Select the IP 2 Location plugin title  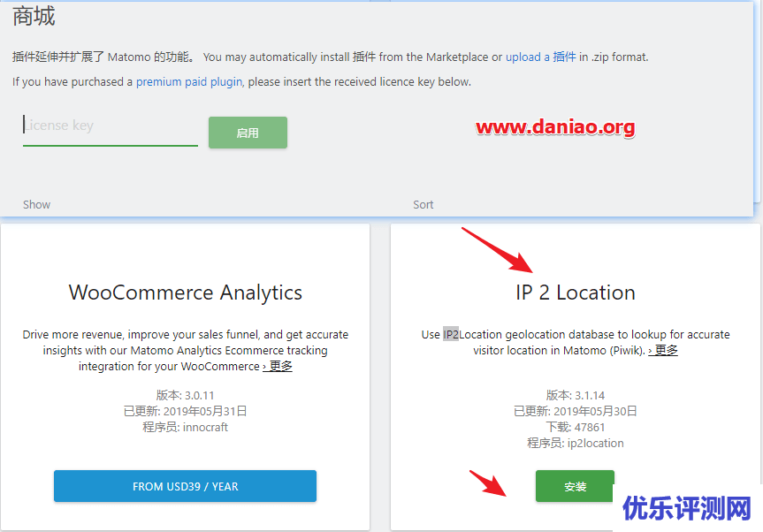click(576, 293)
